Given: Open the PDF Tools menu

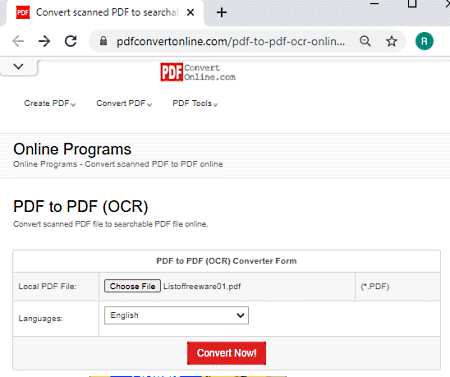Looking at the screenshot, I should click(195, 104).
